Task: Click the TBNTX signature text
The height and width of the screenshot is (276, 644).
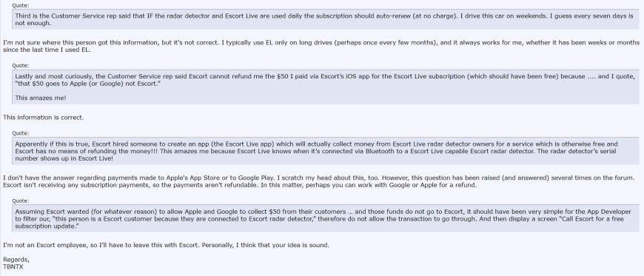Action: pyautogui.click(x=13, y=266)
